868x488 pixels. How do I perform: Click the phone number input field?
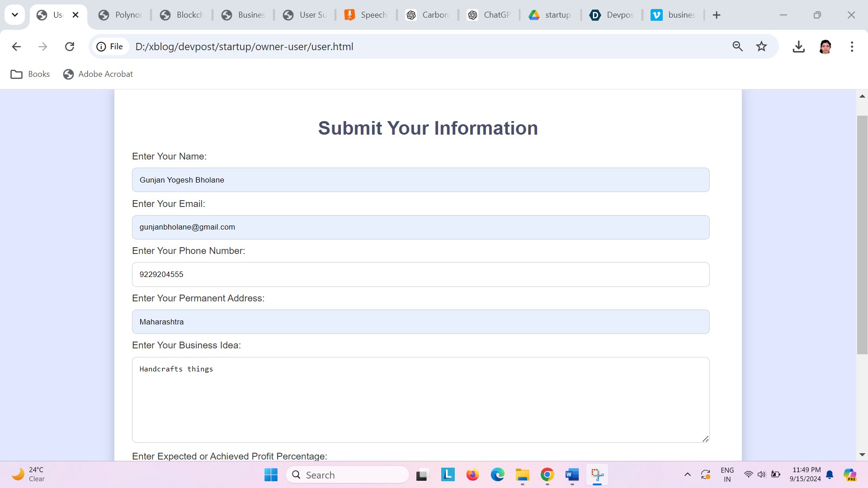coord(420,274)
